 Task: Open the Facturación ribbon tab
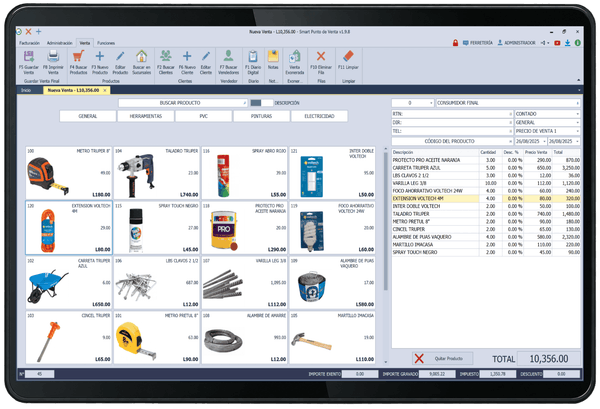29,43
